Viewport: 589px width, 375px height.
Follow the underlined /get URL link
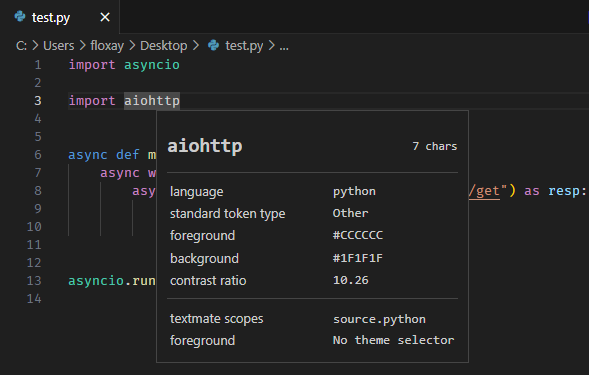click(484, 191)
